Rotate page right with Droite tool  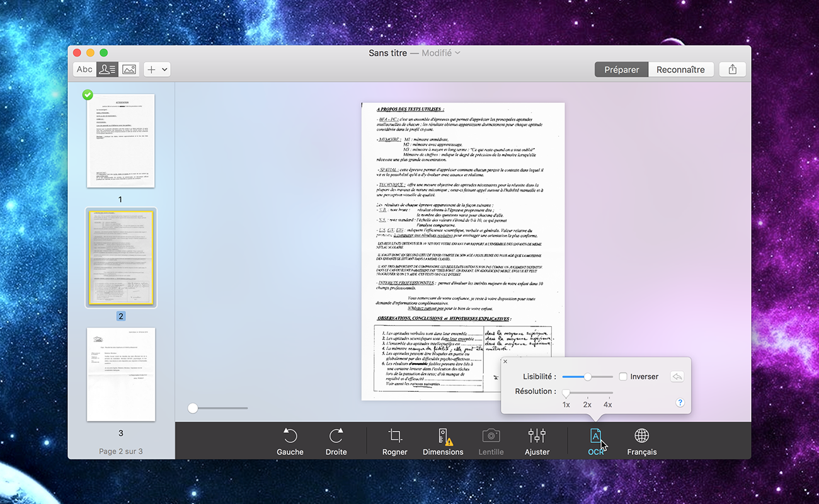336,442
